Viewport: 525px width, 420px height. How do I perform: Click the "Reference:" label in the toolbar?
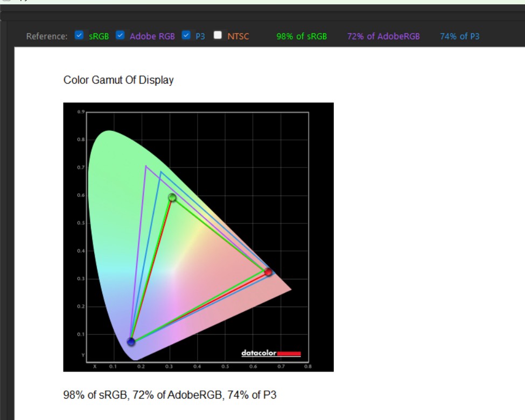pyautogui.click(x=47, y=37)
